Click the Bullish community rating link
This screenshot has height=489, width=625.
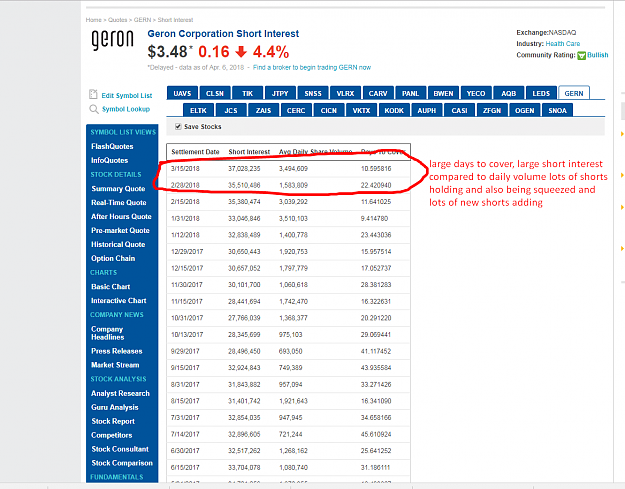click(597, 55)
